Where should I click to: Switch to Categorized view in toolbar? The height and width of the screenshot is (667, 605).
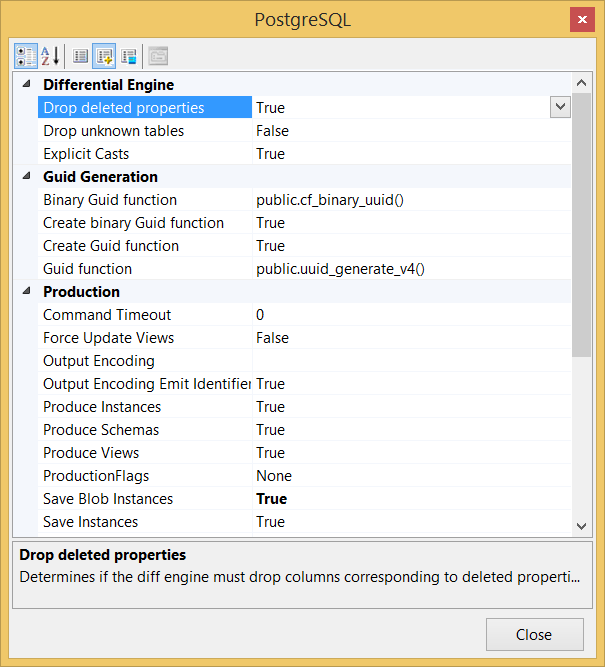(x=25, y=55)
